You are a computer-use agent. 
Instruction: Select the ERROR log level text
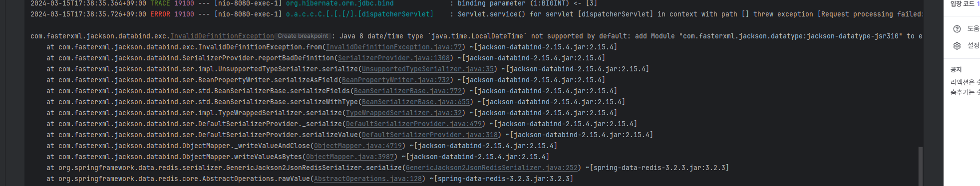(160, 14)
